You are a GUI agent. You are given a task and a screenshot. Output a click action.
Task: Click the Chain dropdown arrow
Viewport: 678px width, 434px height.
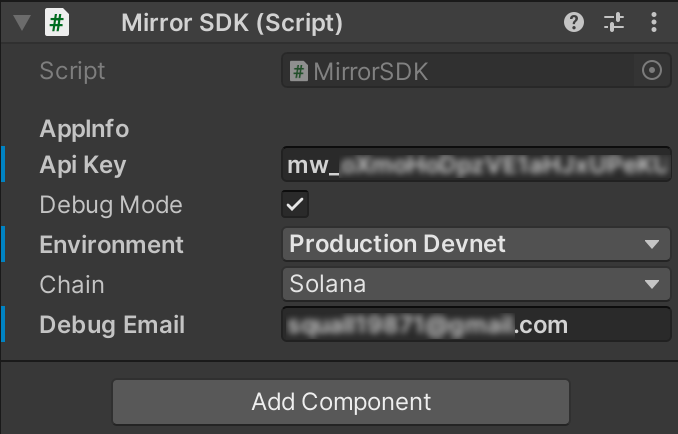[652, 284]
